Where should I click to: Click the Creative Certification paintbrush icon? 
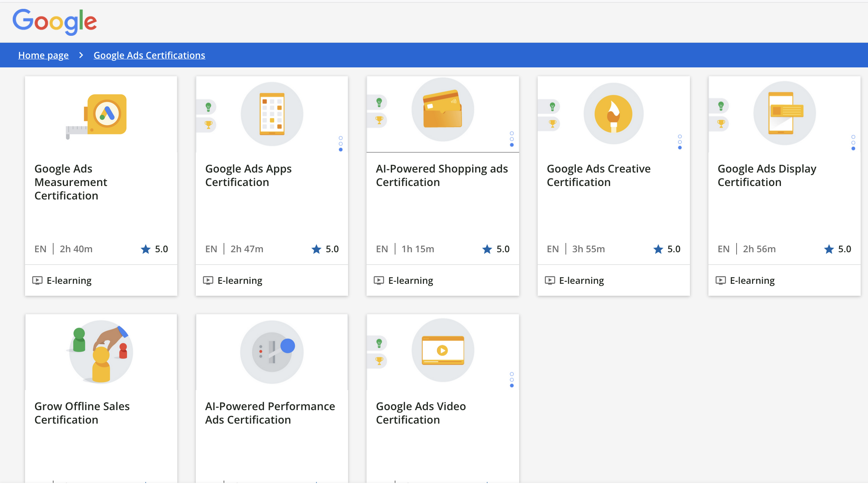coord(613,114)
